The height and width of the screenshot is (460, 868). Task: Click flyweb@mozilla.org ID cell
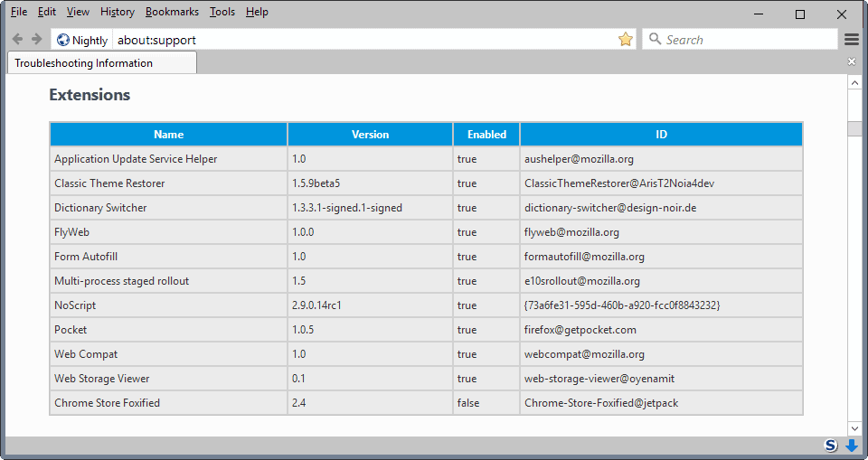(x=662, y=232)
